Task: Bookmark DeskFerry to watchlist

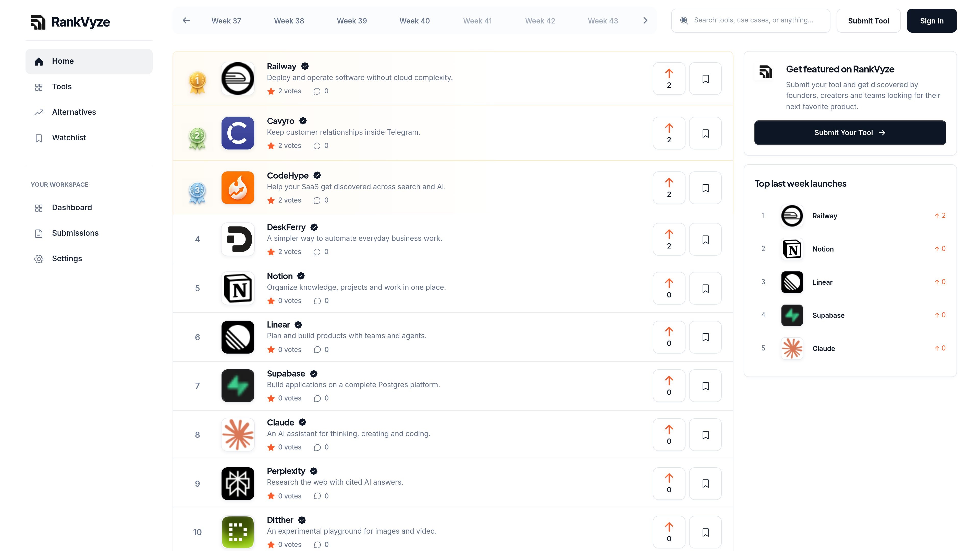Action: (705, 240)
